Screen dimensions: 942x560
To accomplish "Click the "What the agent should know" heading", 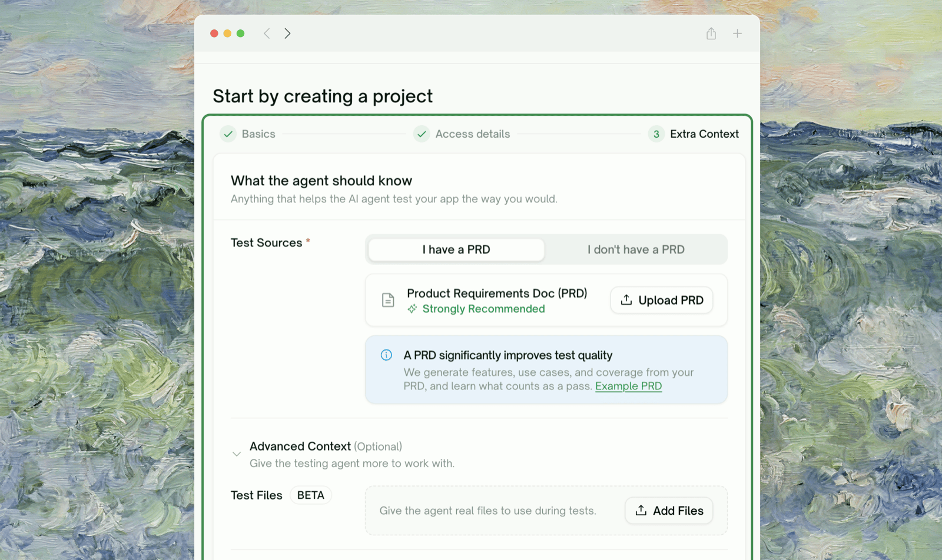I will click(x=321, y=181).
